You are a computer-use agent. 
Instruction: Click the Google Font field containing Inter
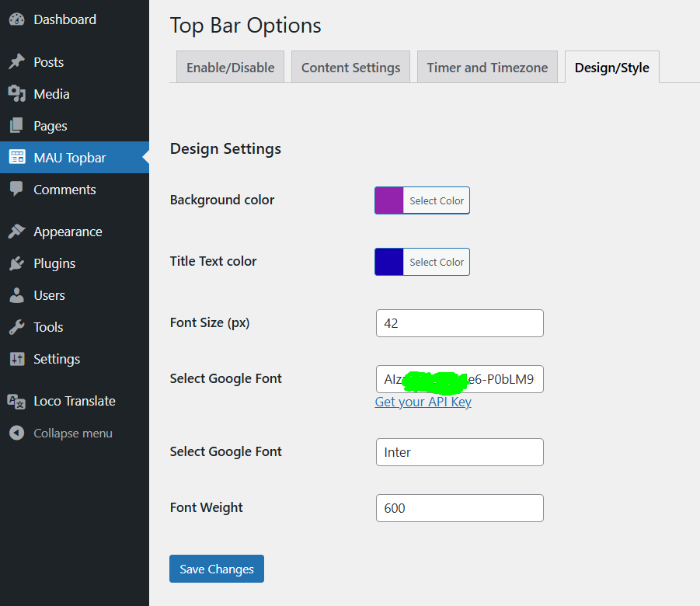459,452
